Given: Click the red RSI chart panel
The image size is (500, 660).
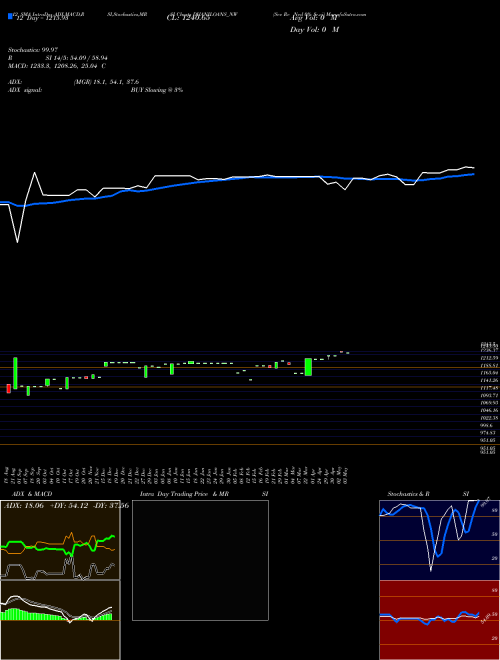Looking at the screenshot, I should (x=439, y=620).
